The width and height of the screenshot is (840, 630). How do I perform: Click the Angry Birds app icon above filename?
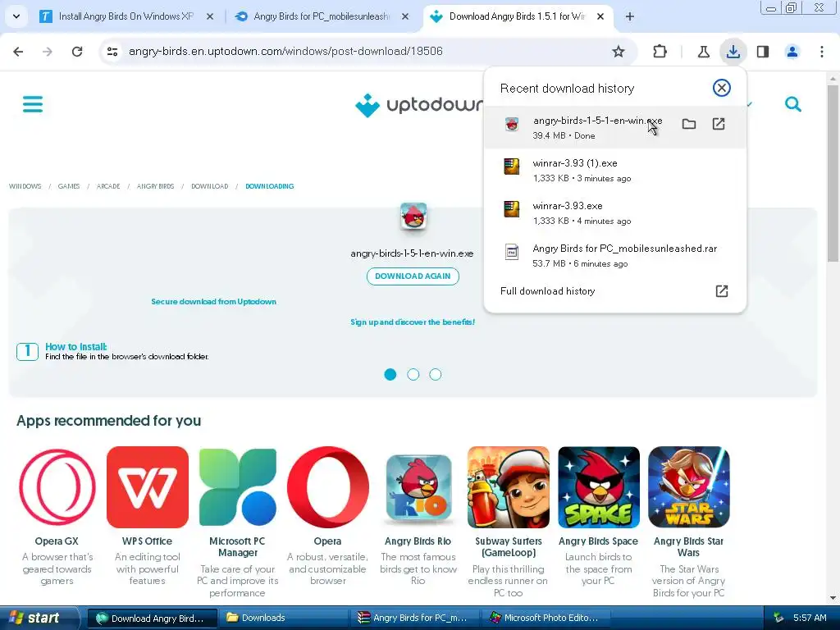pos(413,217)
